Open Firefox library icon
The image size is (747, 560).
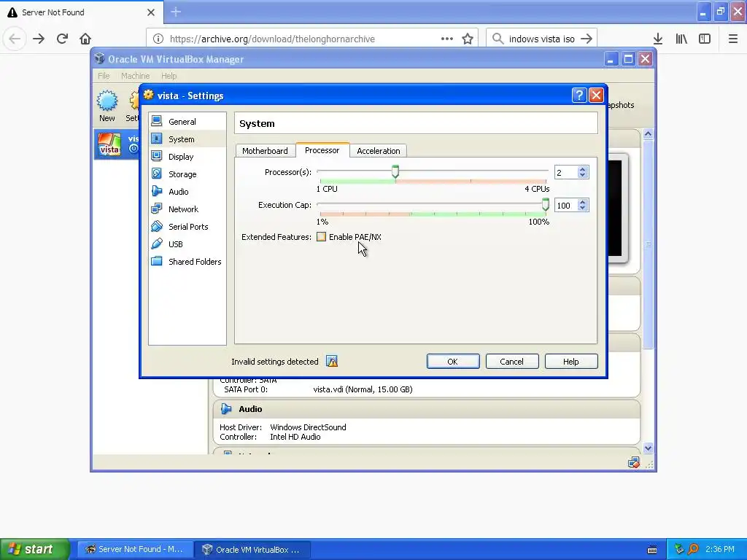click(x=681, y=39)
